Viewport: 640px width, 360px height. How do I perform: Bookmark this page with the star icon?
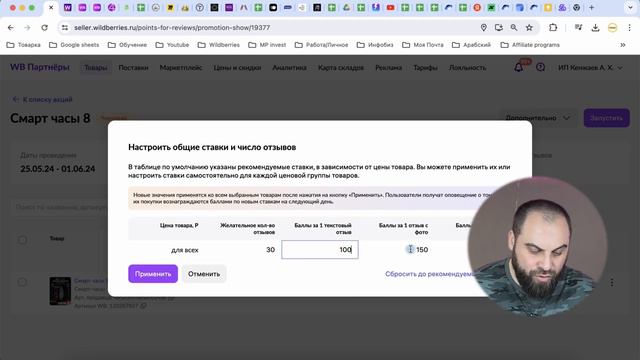coord(529,28)
